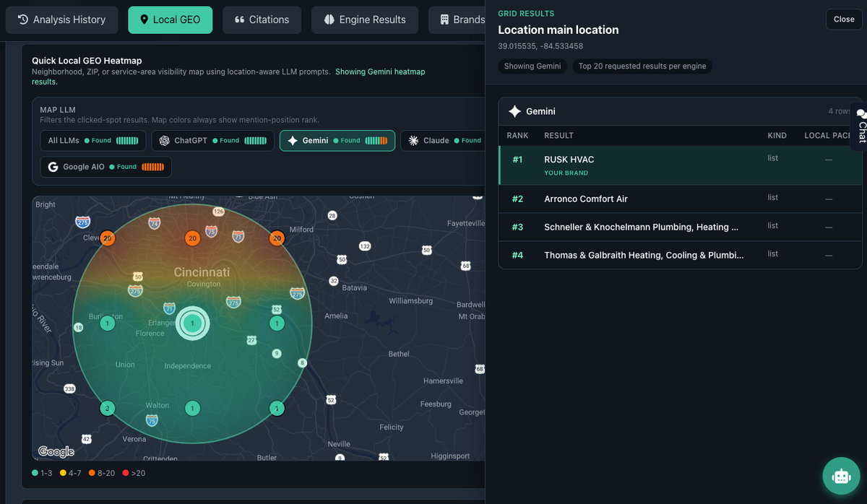Click the Showing Gemini chip
The height and width of the screenshot is (504, 867).
click(x=533, y=66)
